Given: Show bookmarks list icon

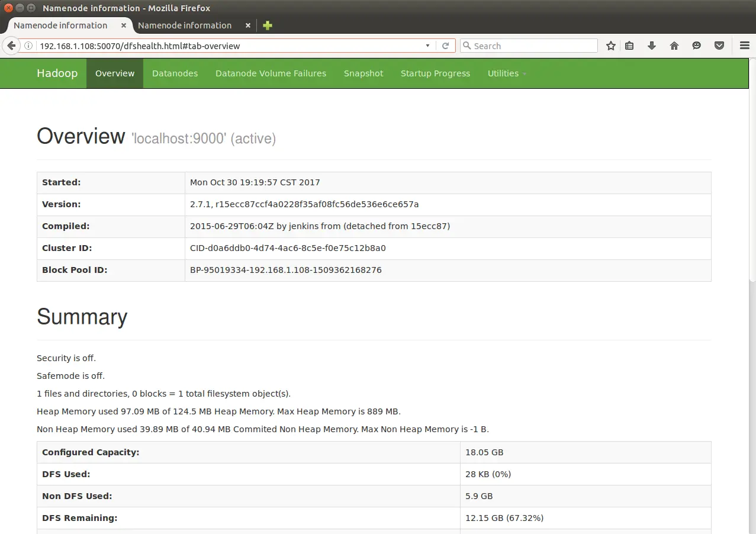Looking at the screenshot, I should click(x=629, y=46).
